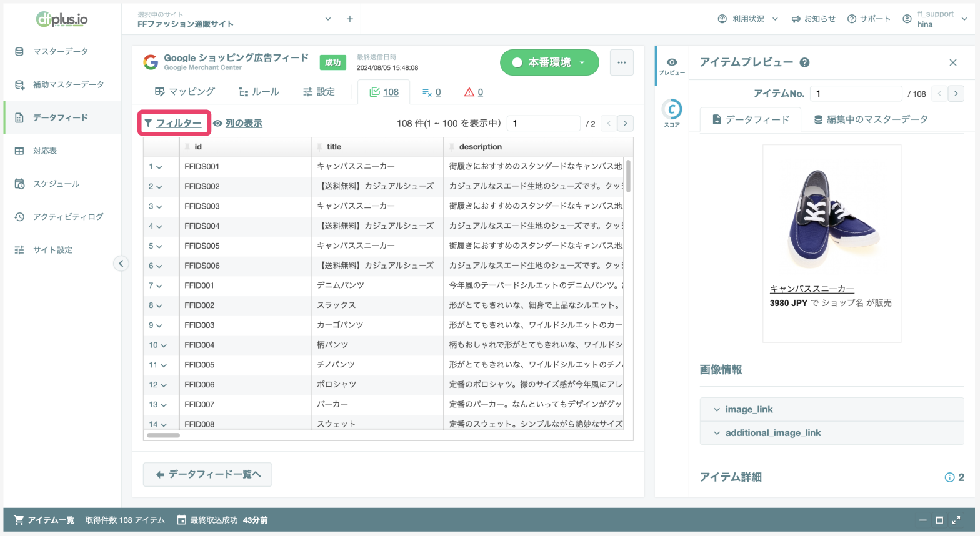Add a new site with plus icon
Image resolution: width=980 pixels, height=536 pixels.
pyautogui.click(x=350, y=19)
